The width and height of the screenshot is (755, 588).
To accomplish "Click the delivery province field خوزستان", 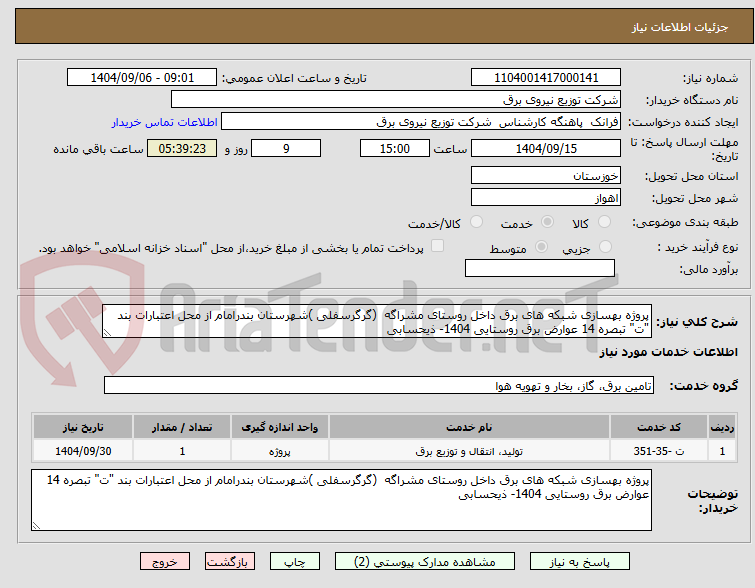I will click(x=546, y=176).
